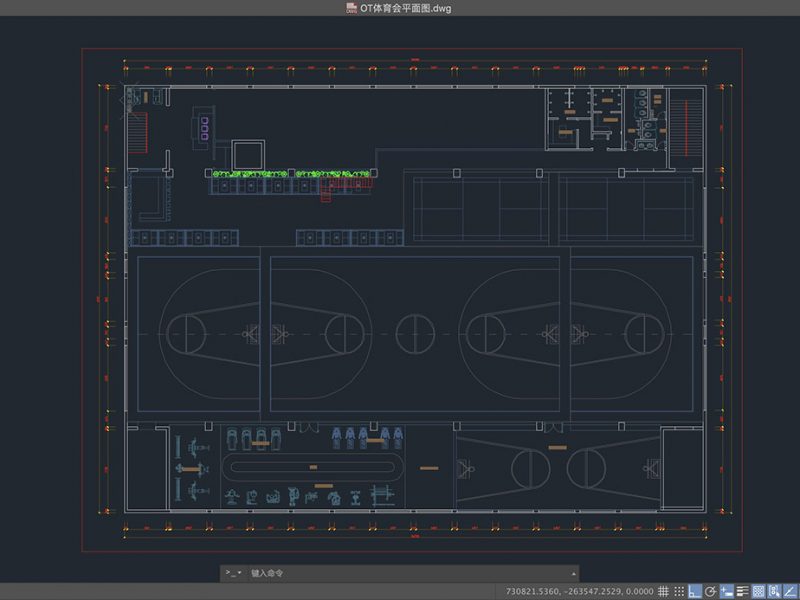Select the oval track in the gym area

coord(312,467)
